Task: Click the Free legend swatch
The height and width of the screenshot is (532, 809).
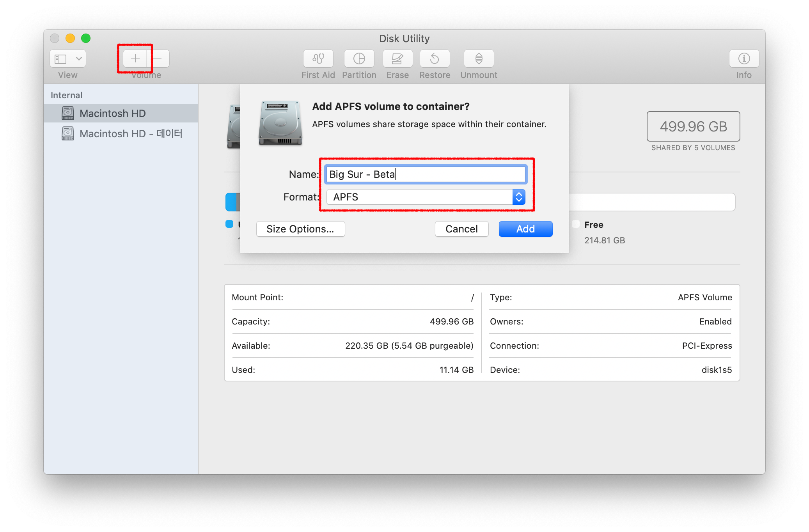Action: (x=576, y=224)
